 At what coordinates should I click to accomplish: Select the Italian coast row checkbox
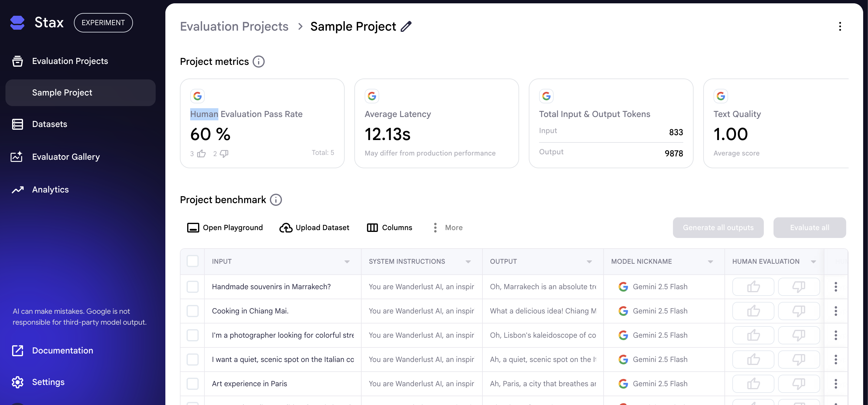click(192, 360)
